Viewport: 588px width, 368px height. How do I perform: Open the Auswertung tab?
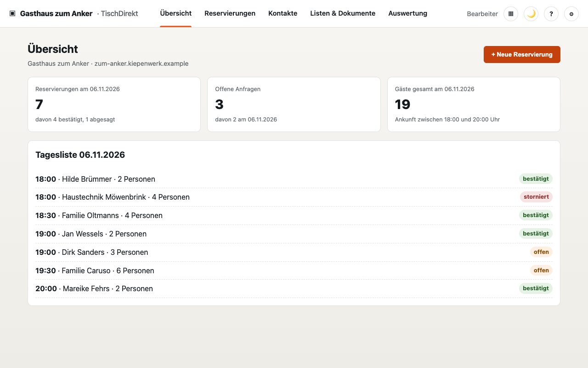pyautogui.click(x=407, y=13)
